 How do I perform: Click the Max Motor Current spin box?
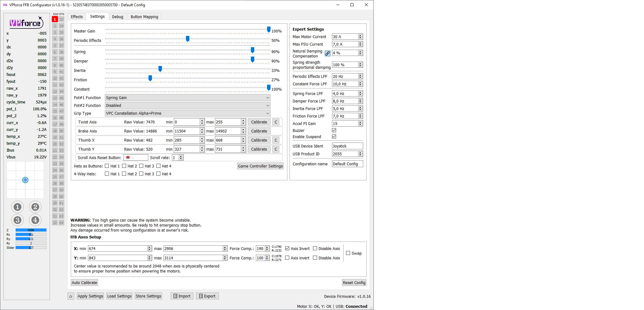pos(347,37)
